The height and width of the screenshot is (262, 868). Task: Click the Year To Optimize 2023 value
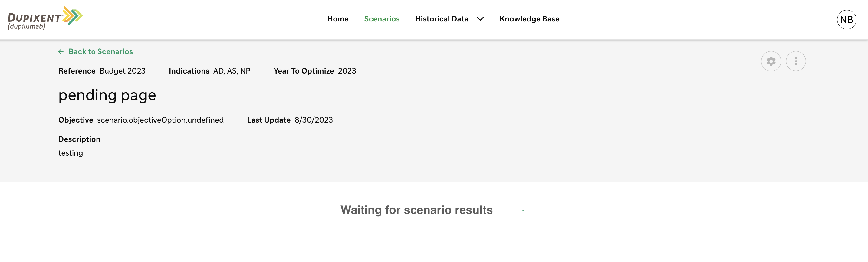tap(347, 71)
